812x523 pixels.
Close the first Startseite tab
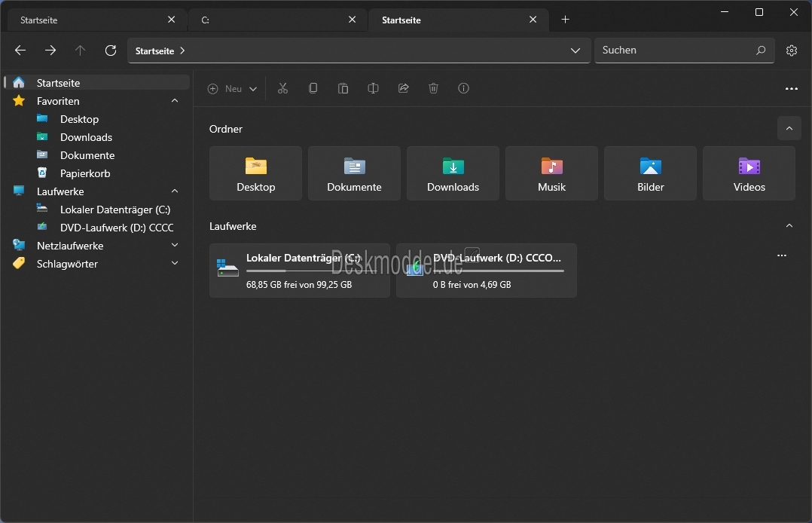tap(172, 20)
